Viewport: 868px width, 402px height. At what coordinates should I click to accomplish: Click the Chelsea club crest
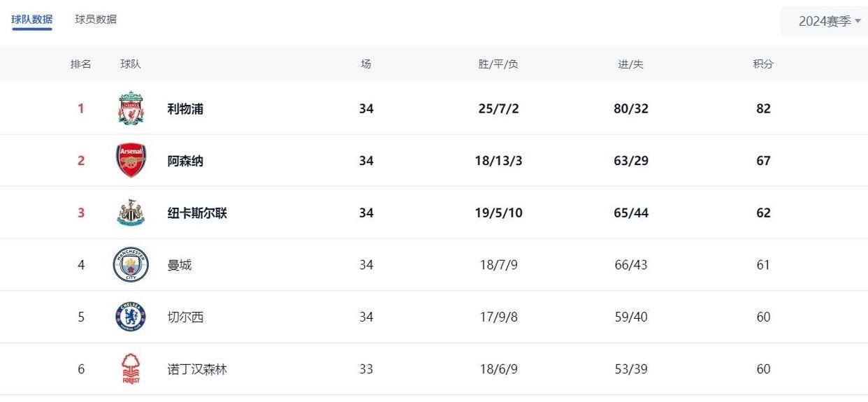(x=131, y=317)
